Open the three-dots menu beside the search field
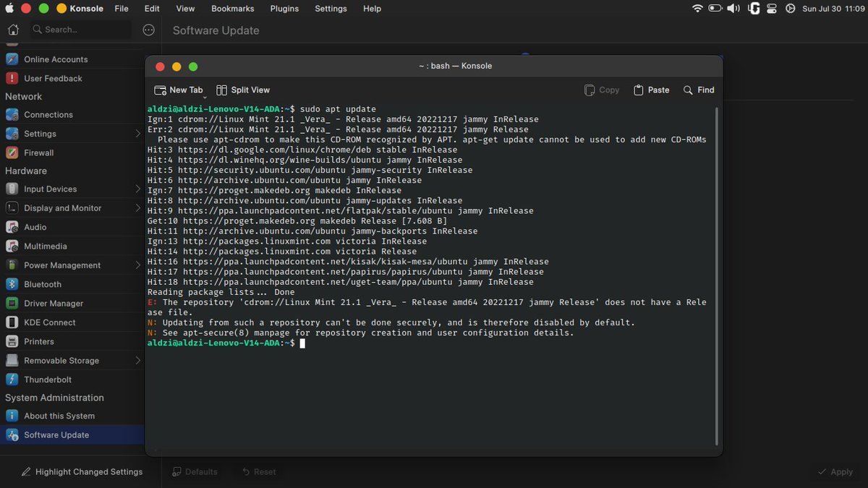868x488 pixels. coord(148,30)
